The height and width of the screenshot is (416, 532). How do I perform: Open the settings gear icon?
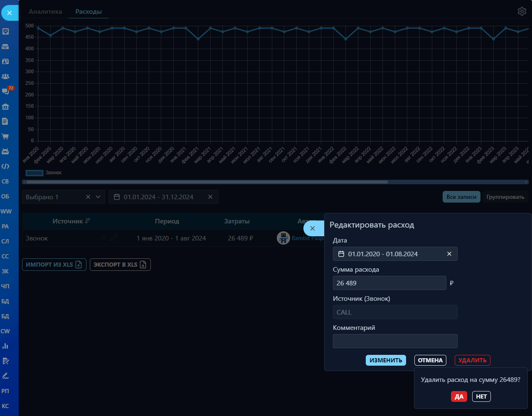point(522,11)
